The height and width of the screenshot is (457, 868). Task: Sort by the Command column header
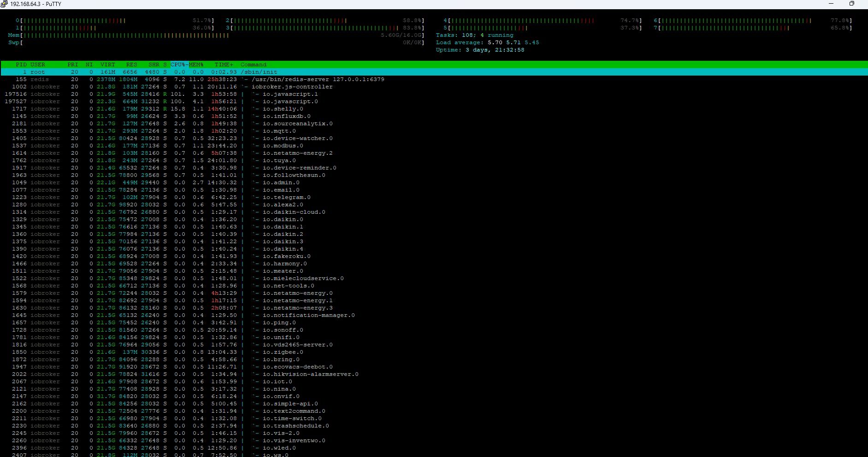(x=254, y=64)
